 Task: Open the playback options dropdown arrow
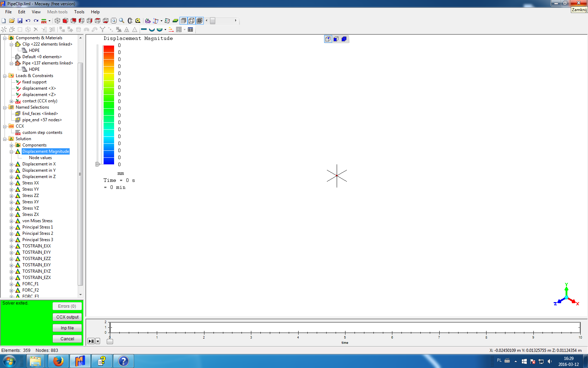coord(98,341)
